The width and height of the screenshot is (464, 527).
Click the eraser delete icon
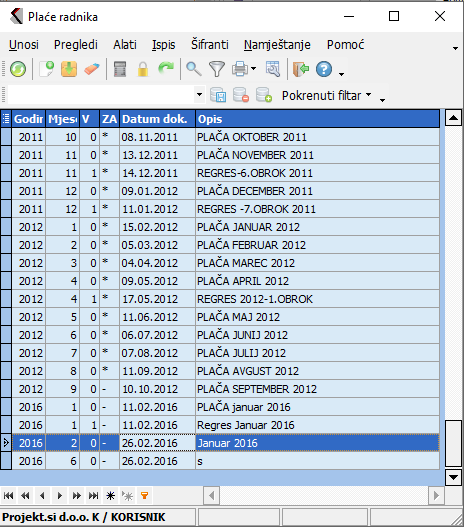[x=91, y=69]
